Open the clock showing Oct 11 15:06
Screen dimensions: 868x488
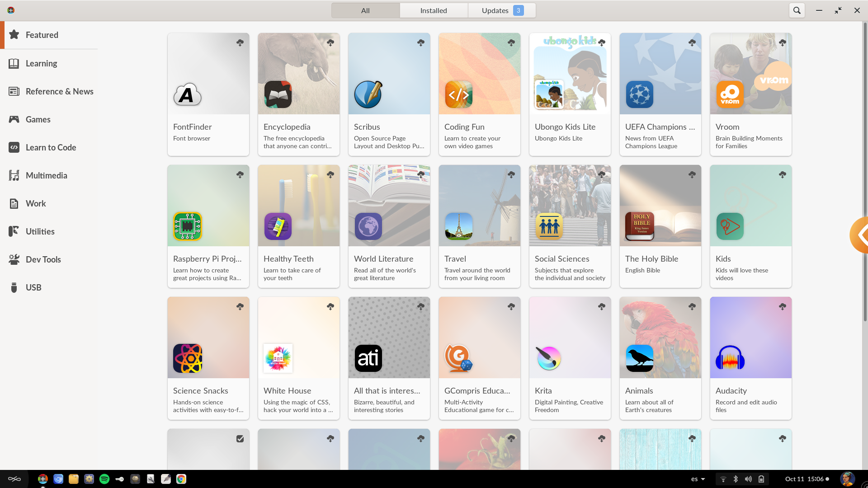tap(807, 479)
